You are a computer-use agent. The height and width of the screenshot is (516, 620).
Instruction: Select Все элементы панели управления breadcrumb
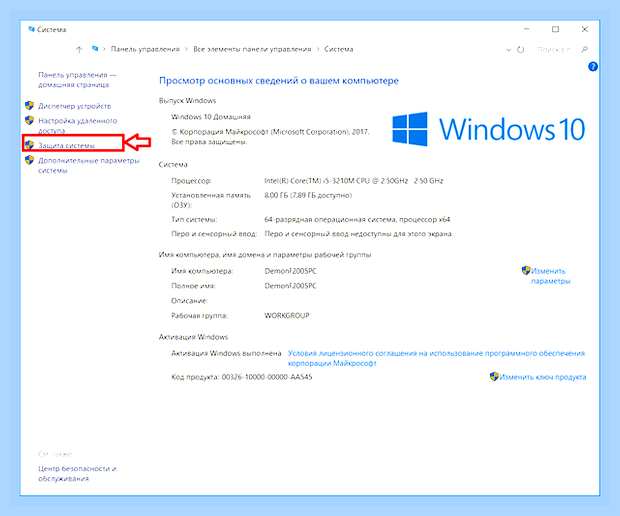pos(252,49)
